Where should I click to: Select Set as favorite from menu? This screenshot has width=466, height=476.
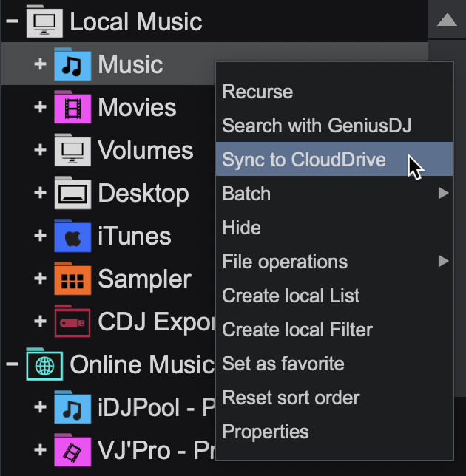[283, 364]
